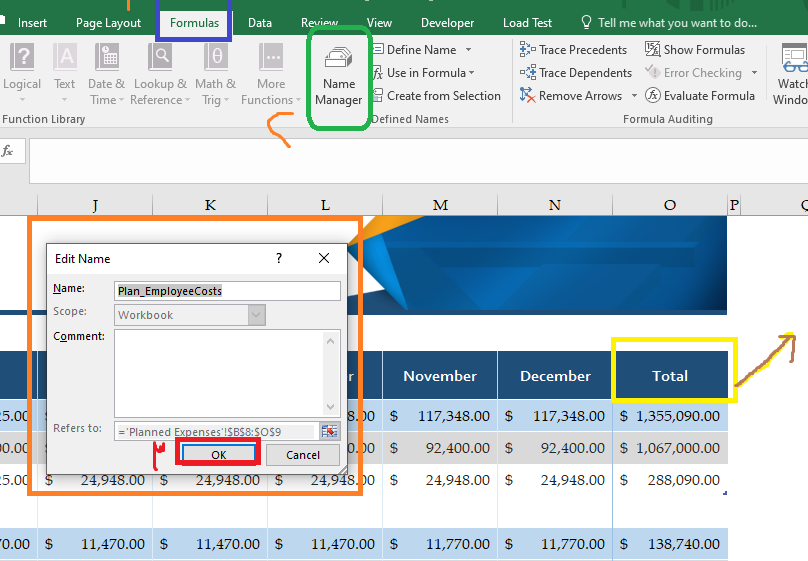Image resolution: width=808 pixels, height=561 pixels.
Task: Select November cell 11,770.00
Action: (440, 543)
